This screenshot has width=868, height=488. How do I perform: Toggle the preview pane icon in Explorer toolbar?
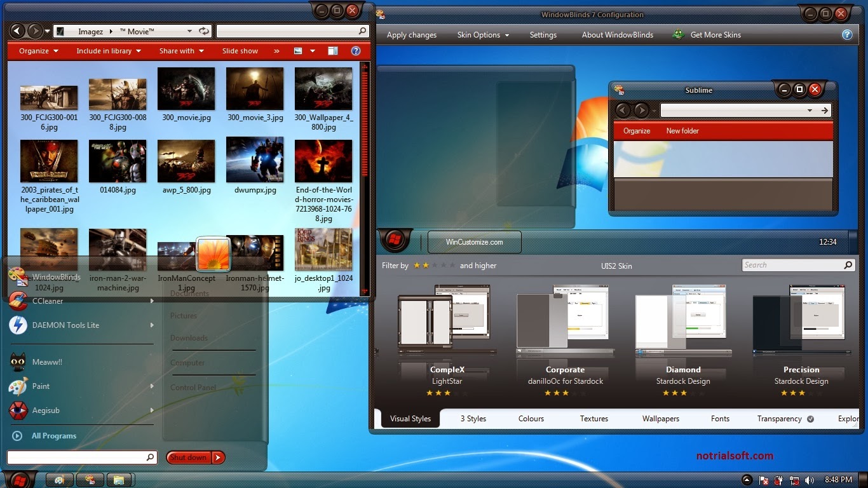click(x=332, y=51)
